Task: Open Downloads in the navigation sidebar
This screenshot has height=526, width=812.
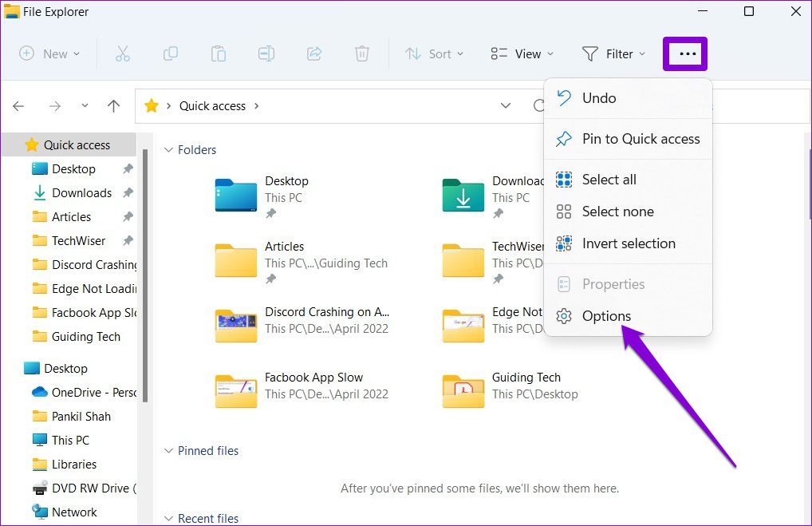Action: pyautogui.click(x=81, y=193)
